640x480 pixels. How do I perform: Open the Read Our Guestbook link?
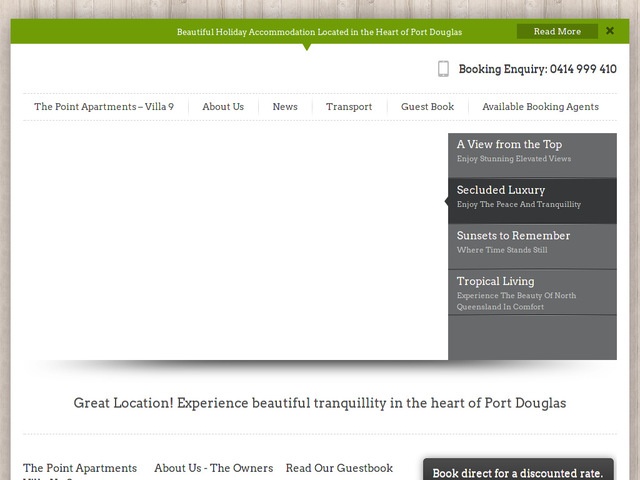[x=339, y=468]
